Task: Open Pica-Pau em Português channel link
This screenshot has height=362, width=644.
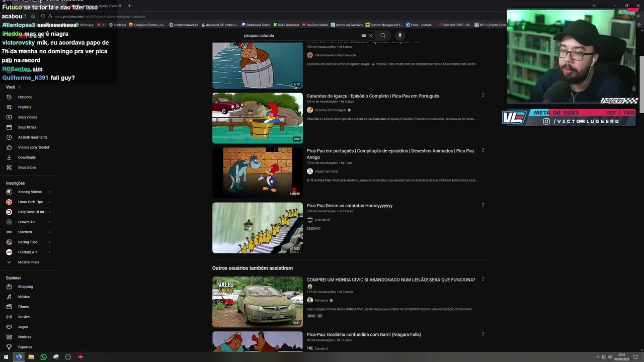Action: 331,110
